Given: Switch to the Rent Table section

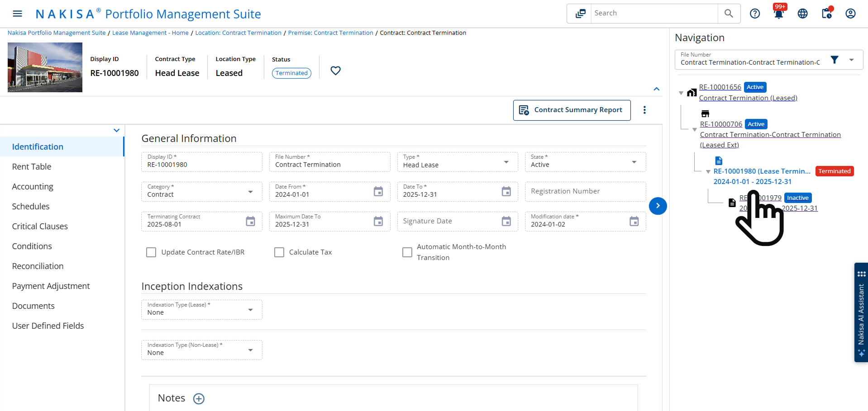Looking at the screenshot, I should (x=32, y=167).
